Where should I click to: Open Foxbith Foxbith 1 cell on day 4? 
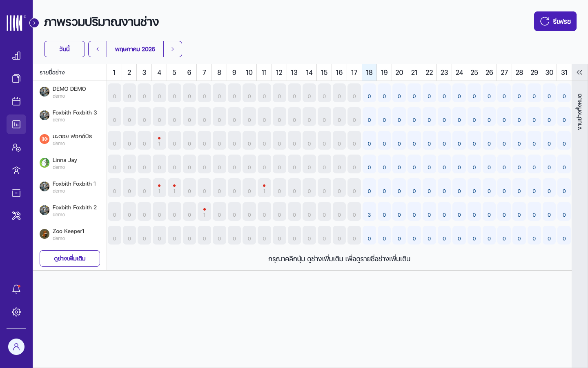[x=159, y=187]
